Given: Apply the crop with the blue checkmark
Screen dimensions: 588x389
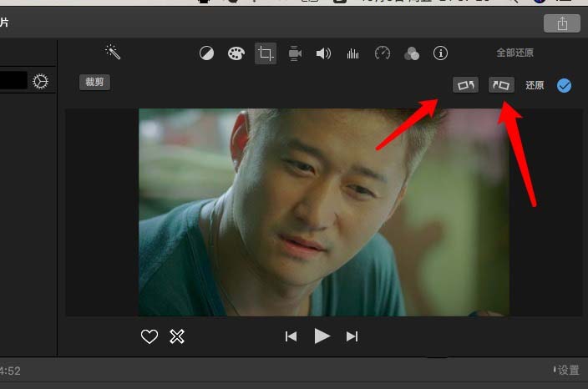Looking at the screenshot, I should pyautogui.click(x=564, y=85).
